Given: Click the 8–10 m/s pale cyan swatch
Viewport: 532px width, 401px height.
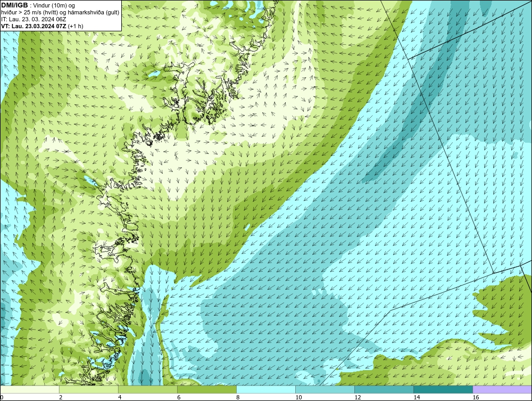Looking at the screenshot, I should pyautogui.click(x=266, y=389).
